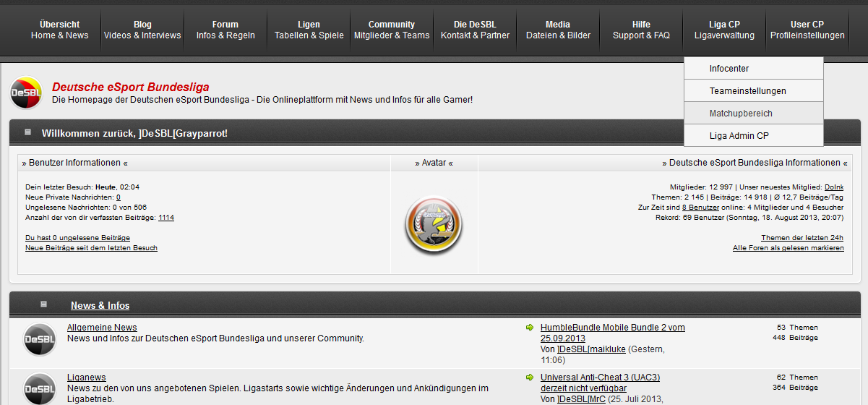This screenshot has width=868, height=405.
Task: Click the 53 Themen count
Action: click(798, 328)
